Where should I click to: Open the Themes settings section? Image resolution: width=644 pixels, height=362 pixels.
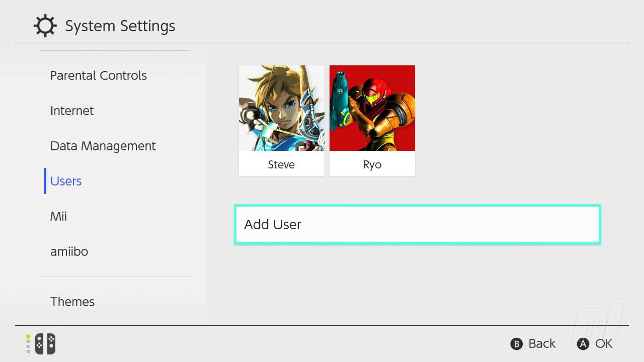72,302
